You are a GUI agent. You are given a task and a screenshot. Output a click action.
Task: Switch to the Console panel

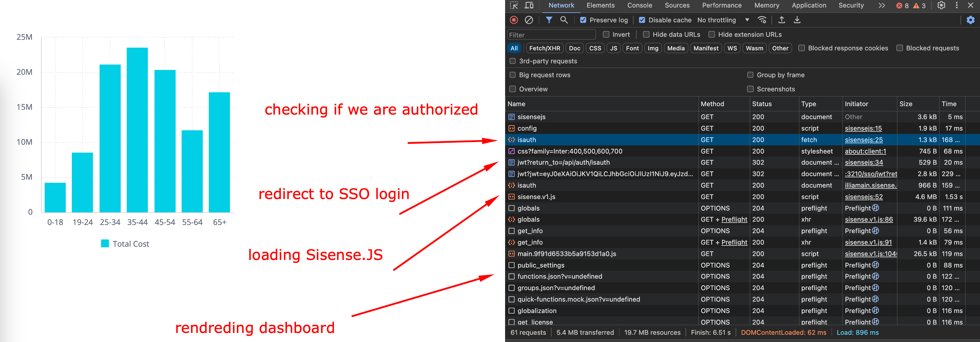coord(640,5)
